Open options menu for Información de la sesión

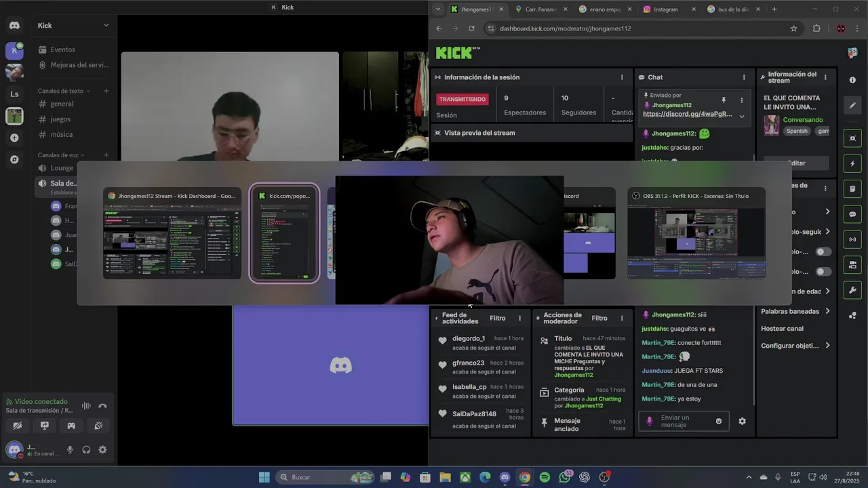622,77
